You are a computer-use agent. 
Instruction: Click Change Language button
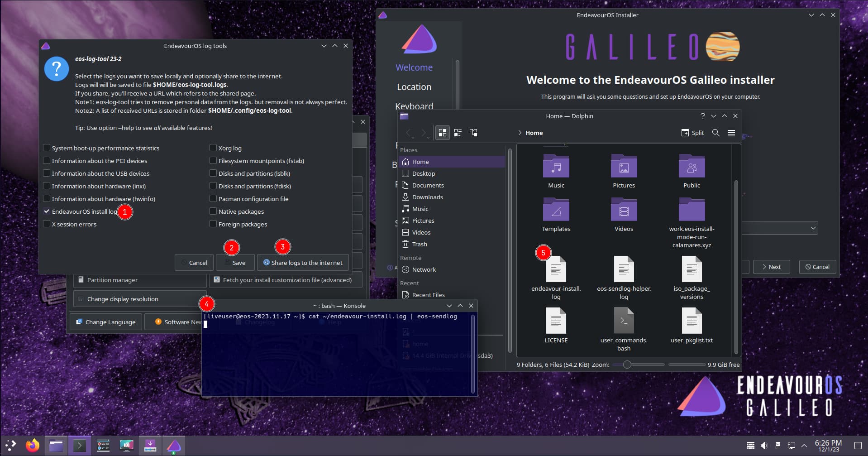[106, 322]
